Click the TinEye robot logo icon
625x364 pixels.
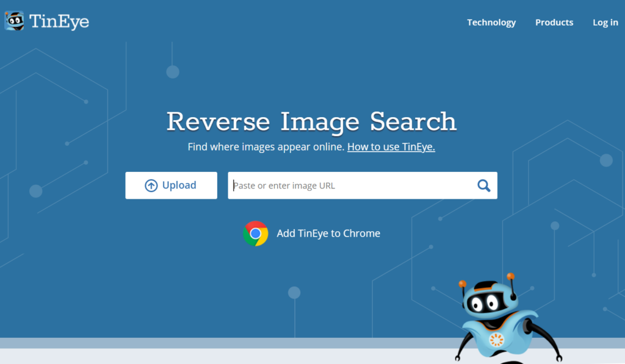15,21
